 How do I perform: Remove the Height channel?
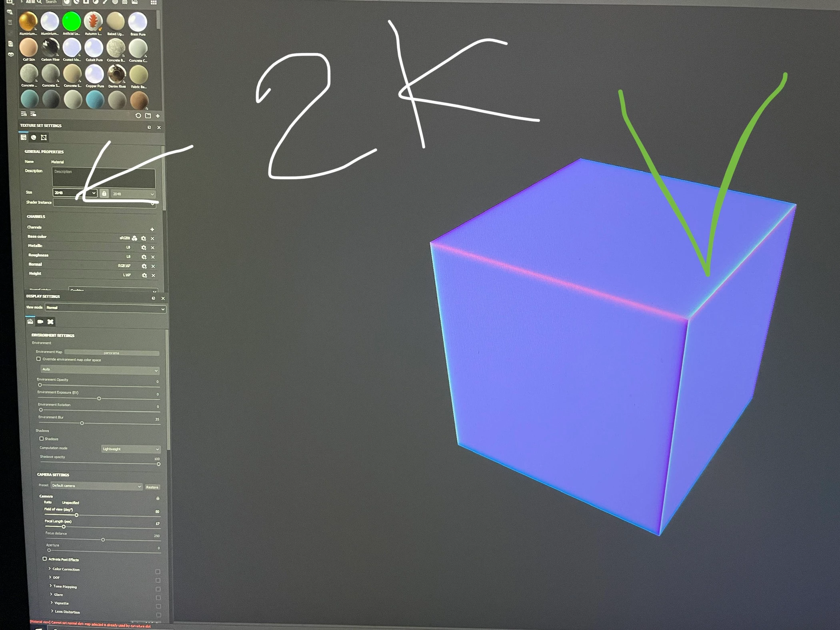point(153,276)
